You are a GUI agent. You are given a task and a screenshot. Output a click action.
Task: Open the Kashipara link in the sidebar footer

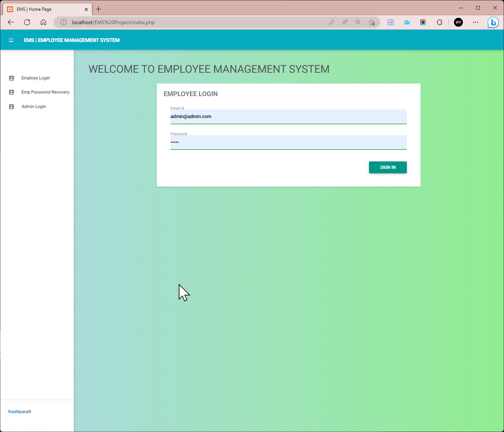click(x=18, y=412)
